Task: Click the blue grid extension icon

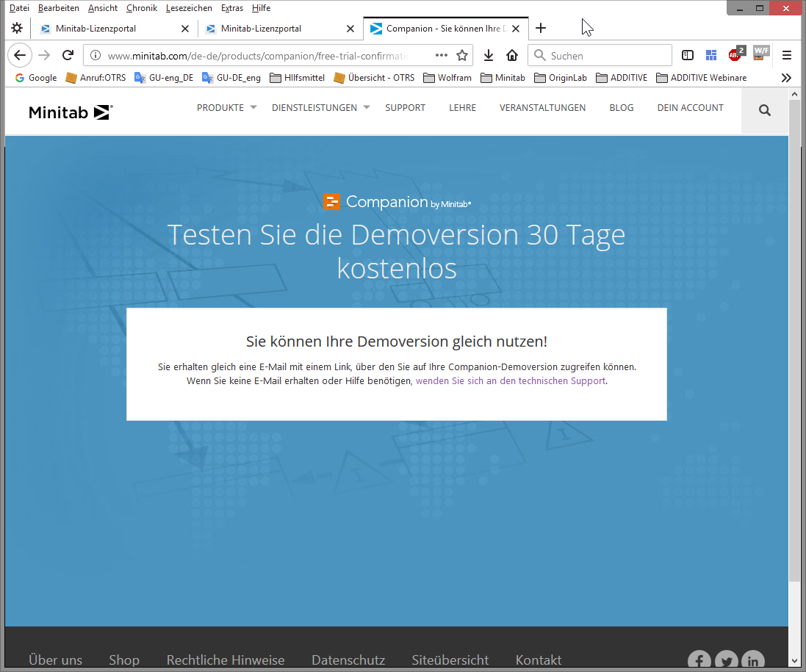Action: click(711, 56)
